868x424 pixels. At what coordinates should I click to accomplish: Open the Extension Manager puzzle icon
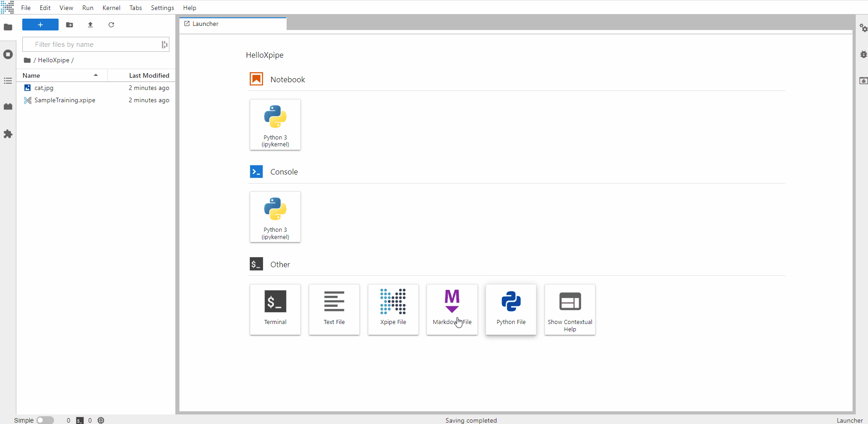coord(8,134)
